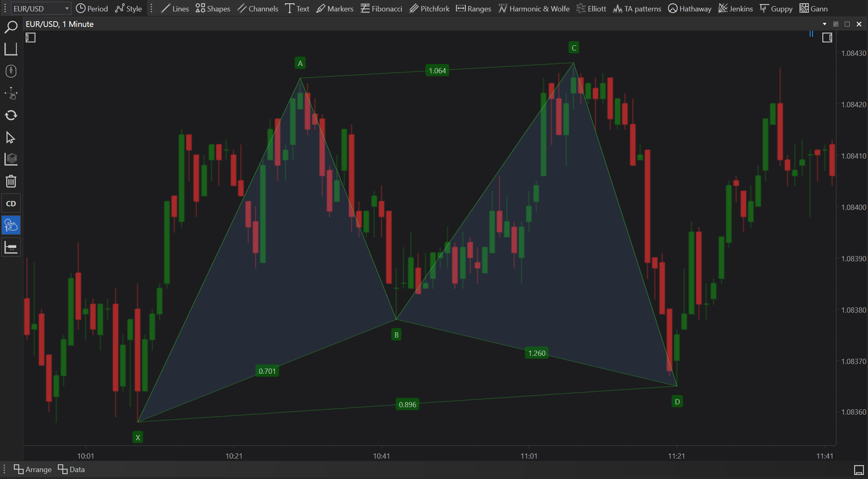The height and width of the screenshot is (479, 868).
Task: Click the axes scale icon in sidebar
Action: point(11,49)
